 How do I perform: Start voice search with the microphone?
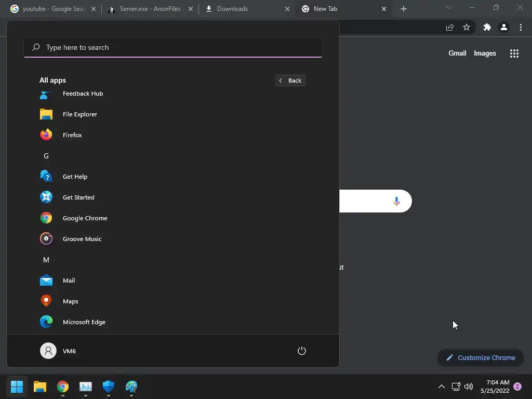396,201
